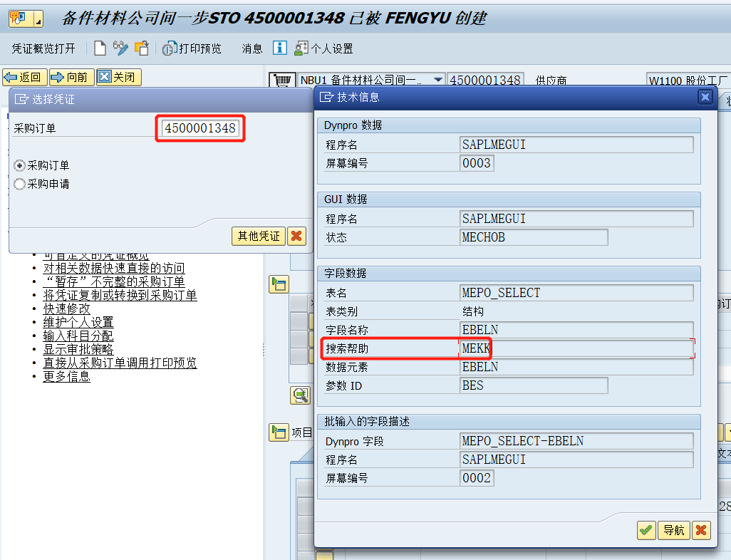
Task: Click 凭证概览打开 on the toolbar
Action: [44, 48]
